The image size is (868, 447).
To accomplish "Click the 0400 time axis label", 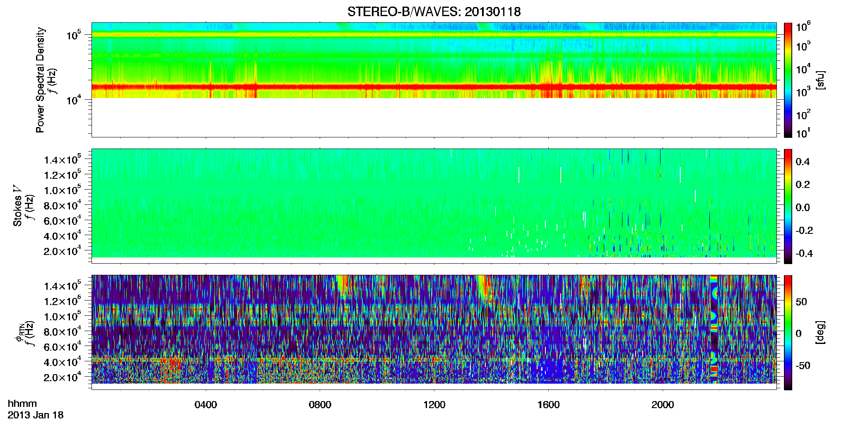I will click(x=206, y=405).
